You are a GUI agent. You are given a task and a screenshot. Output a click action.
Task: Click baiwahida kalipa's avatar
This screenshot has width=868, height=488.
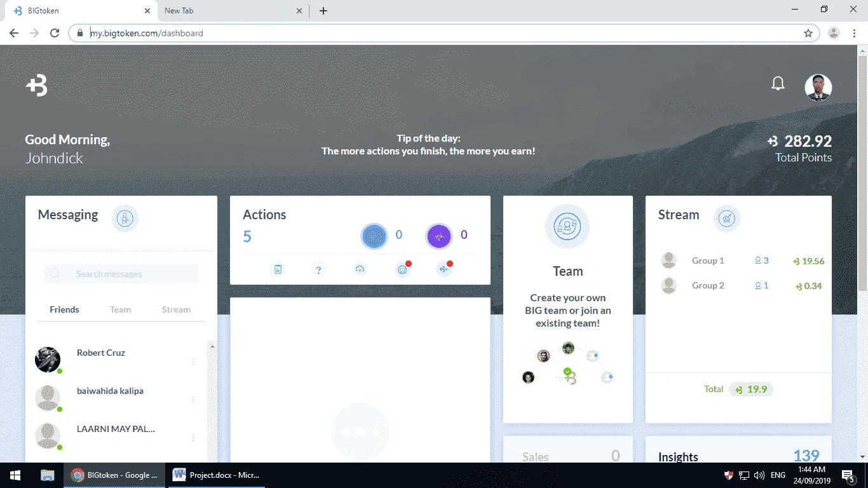pyautogui.click(x=48, y=398)
